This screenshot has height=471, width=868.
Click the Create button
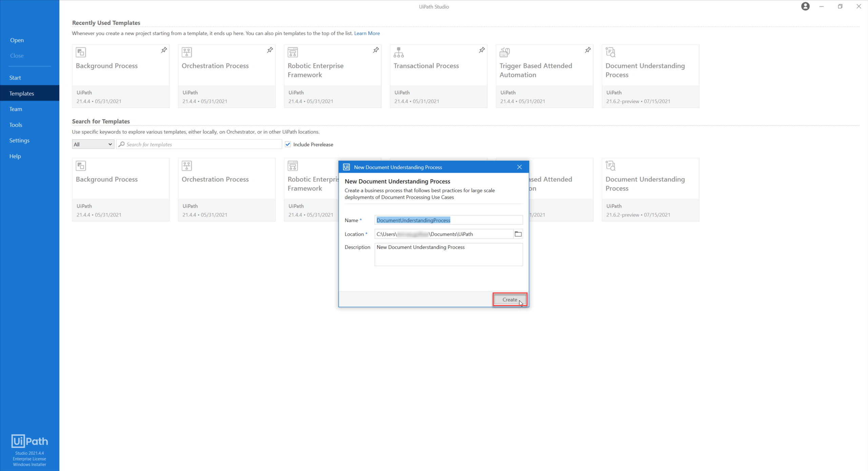point(510,300)
